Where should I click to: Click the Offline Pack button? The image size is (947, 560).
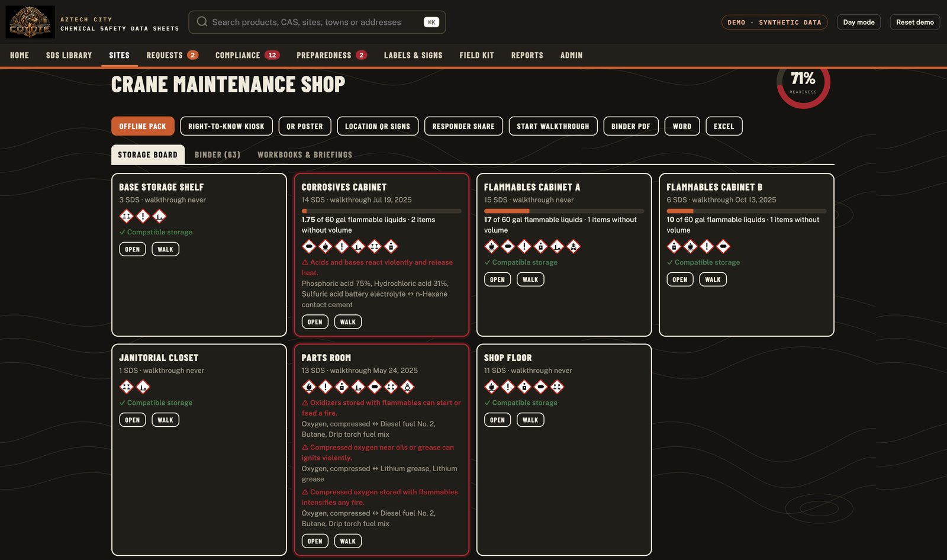[x=143, y=126]
